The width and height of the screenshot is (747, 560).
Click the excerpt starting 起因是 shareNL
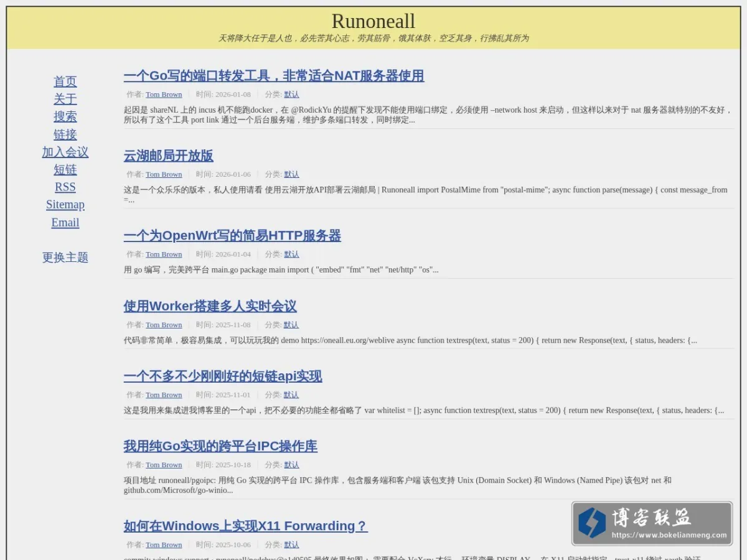(x=428, y=115)
